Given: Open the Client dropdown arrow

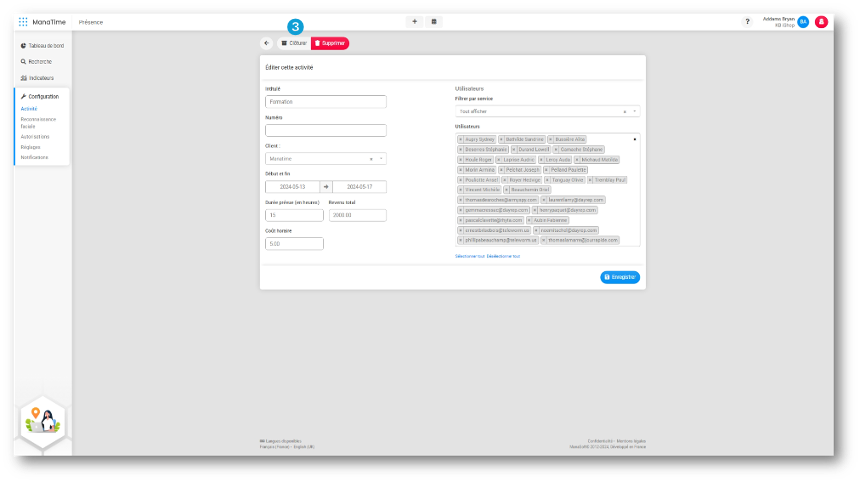Looking at the screenshot, I should coord(381,159).
